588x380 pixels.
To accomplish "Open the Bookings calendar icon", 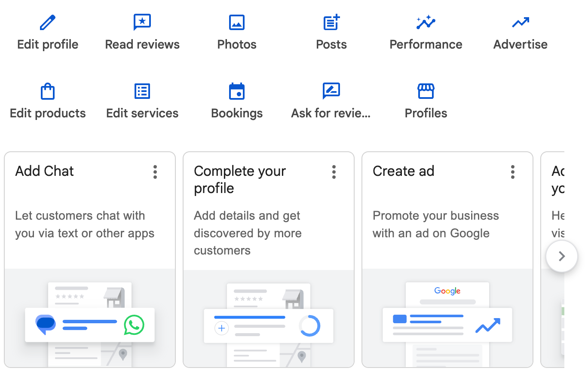I will pyautogui.click(x=237, y=91).
